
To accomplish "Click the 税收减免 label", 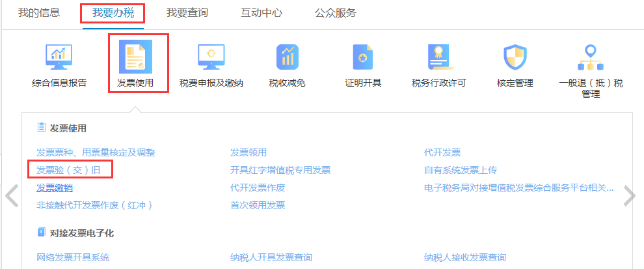I will click(x=287, y=83).
